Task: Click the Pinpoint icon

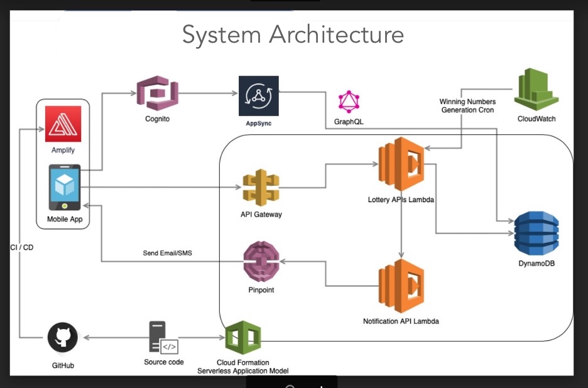Action: point(261,261)
